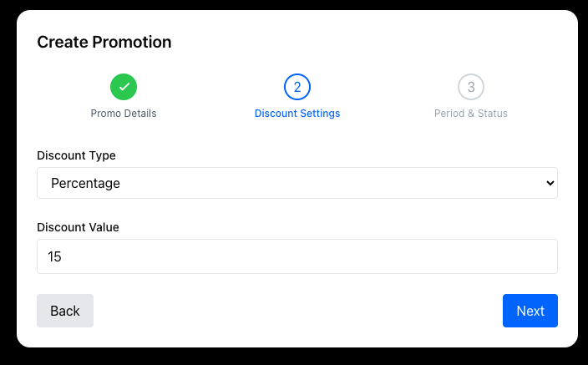
Task: Focus the Discount Value input field
Action: click(x=297, y=256)
